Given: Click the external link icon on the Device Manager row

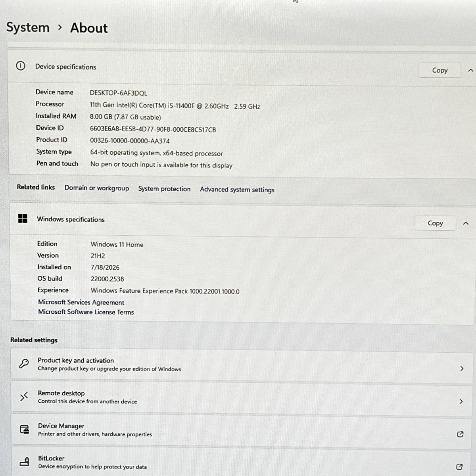Looking at the screenshot, I should click(x=460, y=434).
